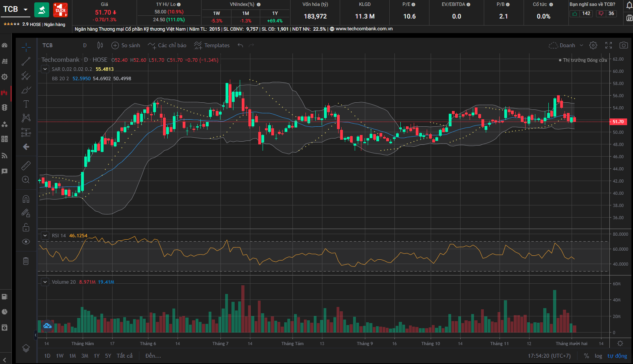Screen dimensions: 633x364
Task: Toggle stay in drawing mode pencil-lock
Action: [x=26, y=213]
